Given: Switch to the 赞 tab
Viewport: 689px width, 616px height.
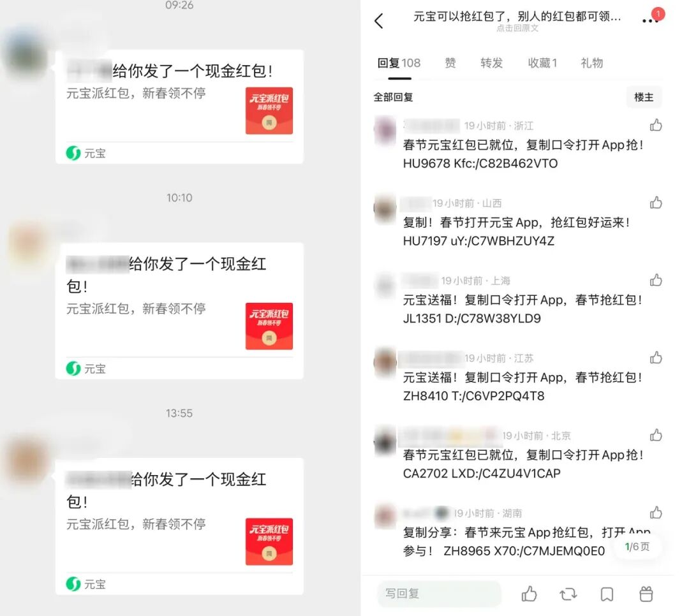Looking at the screenshot, I should pyautogui.click(x=450, y=63).
